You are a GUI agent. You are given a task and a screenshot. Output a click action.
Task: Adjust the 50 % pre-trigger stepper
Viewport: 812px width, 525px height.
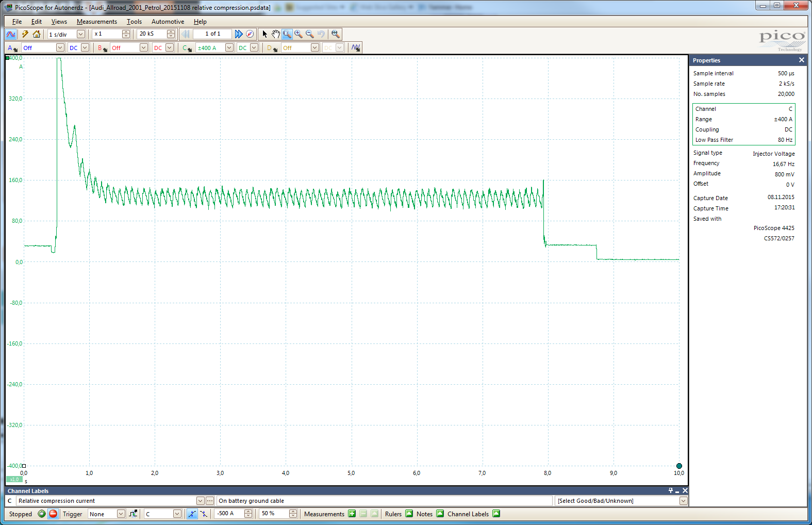(x=293, y=514)
